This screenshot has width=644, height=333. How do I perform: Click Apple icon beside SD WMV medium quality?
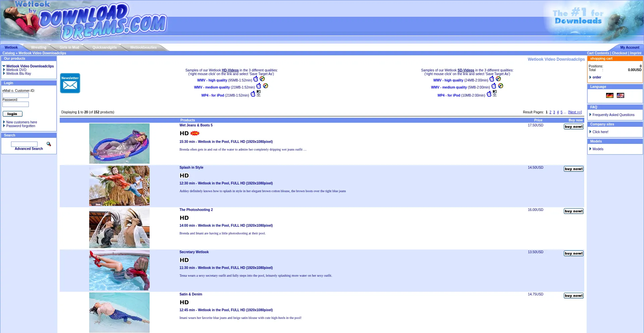coord(494,86)
